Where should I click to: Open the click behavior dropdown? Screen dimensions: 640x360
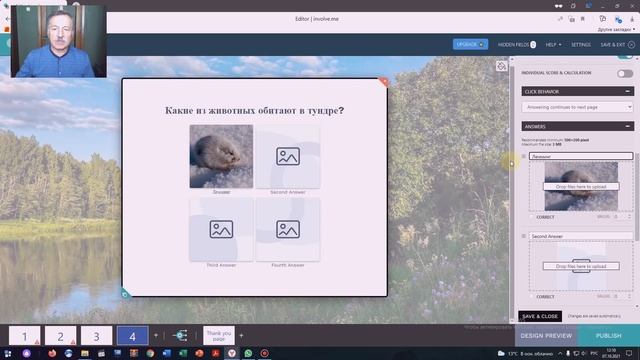click(x=577, y=107)
